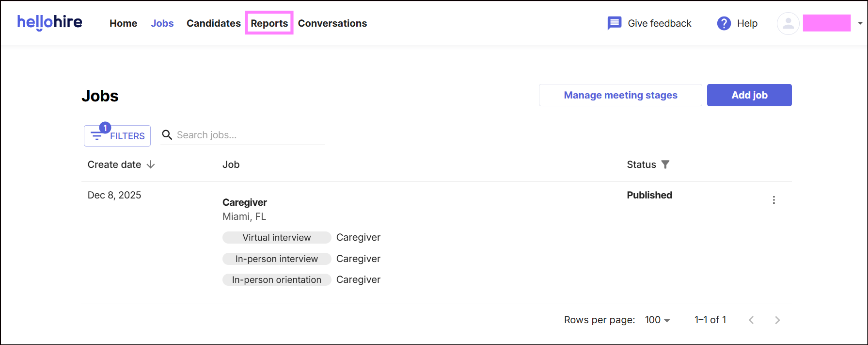Click the Help question mark icon
This screenshot has height=345, width=868.
coord(724,23)
